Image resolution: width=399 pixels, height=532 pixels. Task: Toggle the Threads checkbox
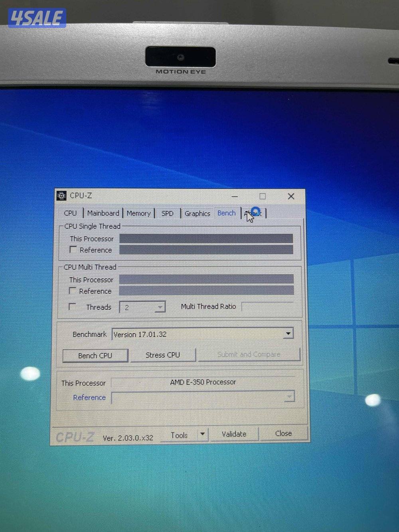pyautogui.click(x=72, y=306)
